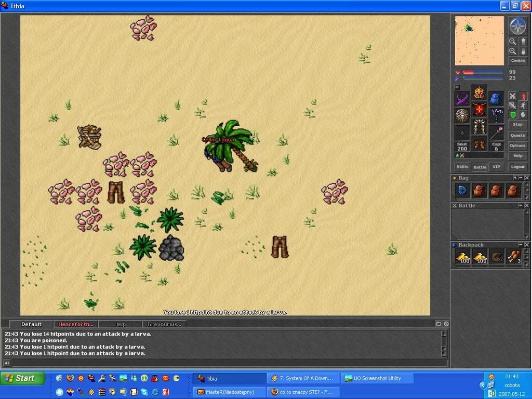Close the Battle window
This screenshot has height=399, width=532.
click(x=527, y=206)
